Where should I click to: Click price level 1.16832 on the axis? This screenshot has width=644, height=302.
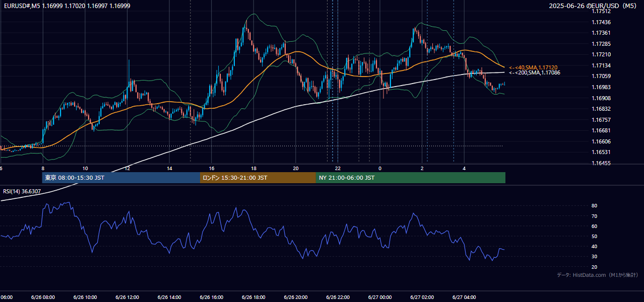[601, 109]
